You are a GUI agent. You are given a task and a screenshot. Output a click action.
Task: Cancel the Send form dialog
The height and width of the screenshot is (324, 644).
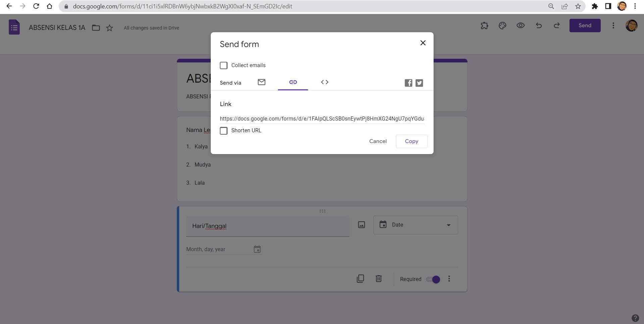[x=378, y=141]
